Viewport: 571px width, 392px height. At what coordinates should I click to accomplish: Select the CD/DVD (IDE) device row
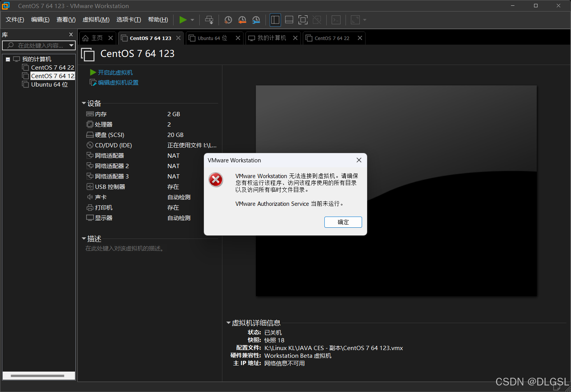(152, 145)
